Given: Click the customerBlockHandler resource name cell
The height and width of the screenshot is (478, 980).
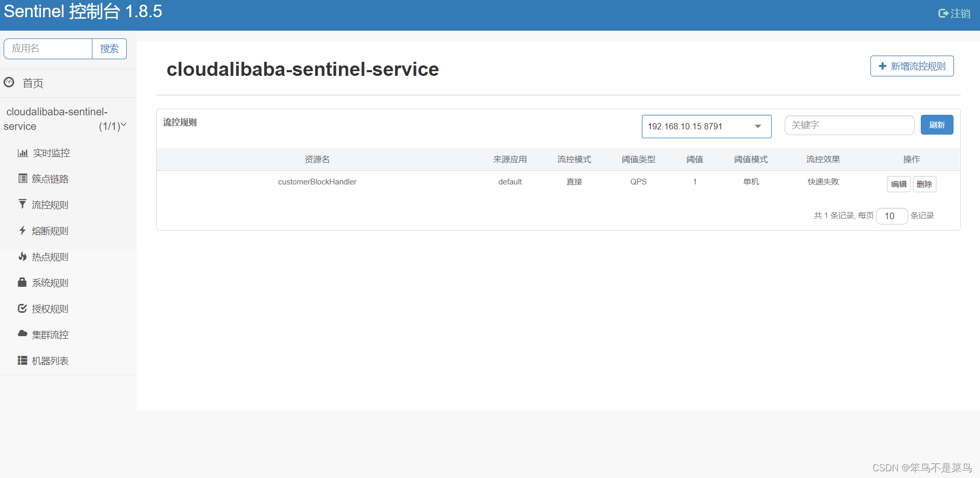Looking at the screenshot, I should [317, 181].
